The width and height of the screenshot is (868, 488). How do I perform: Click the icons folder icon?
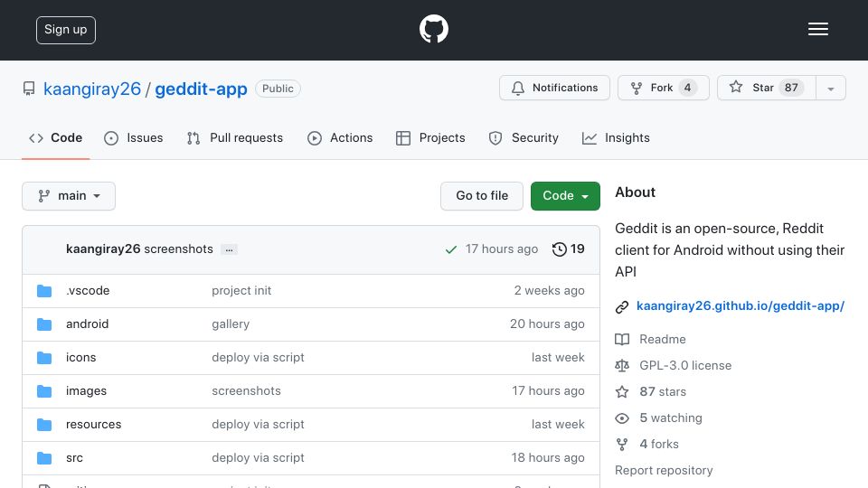pos(44,358)
